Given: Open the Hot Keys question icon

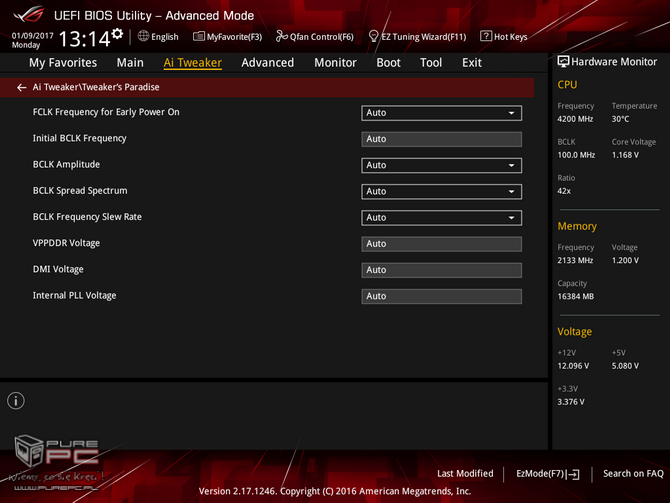Looking at the screenshot, I should pos(486,36).
